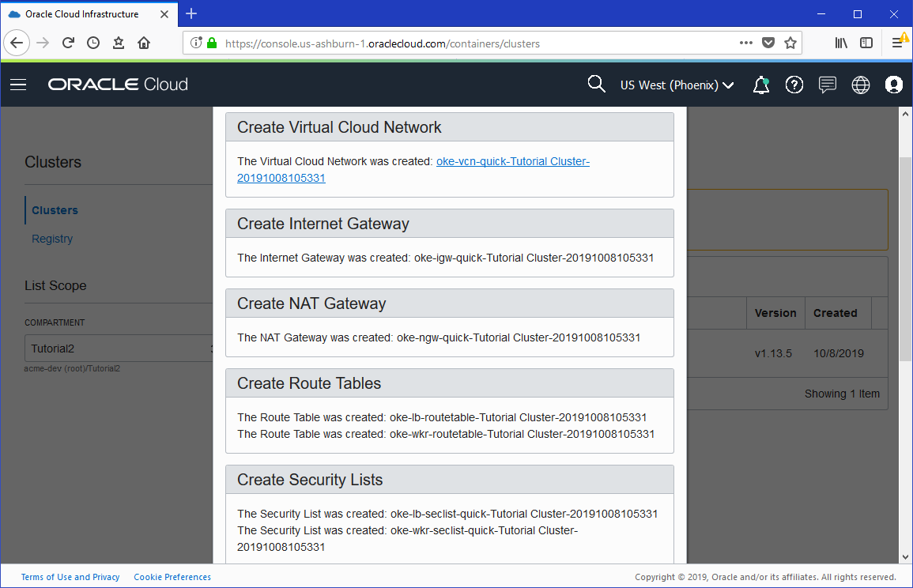Click the search magnifier icon

pos(596,85)
